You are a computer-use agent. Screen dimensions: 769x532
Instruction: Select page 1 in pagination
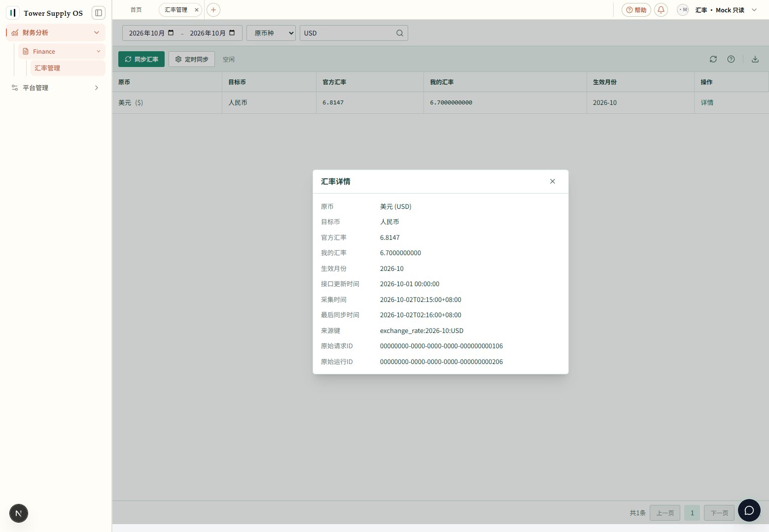coord(692,513)
